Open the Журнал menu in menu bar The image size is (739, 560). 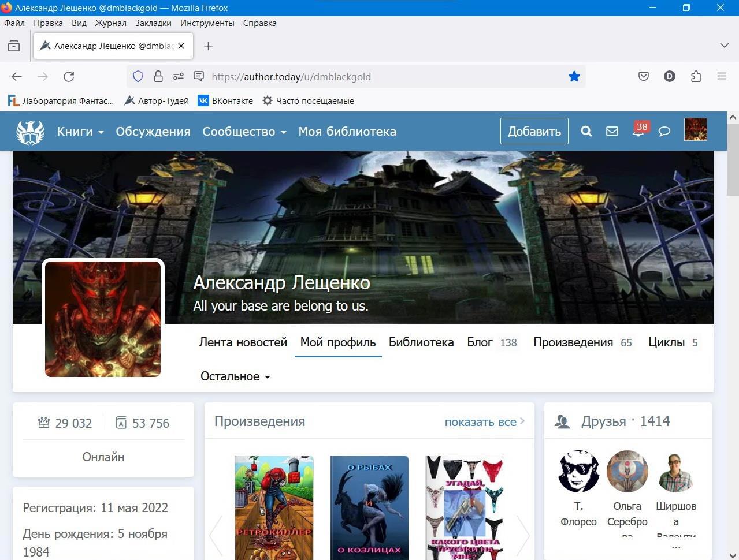pos(110,23)
